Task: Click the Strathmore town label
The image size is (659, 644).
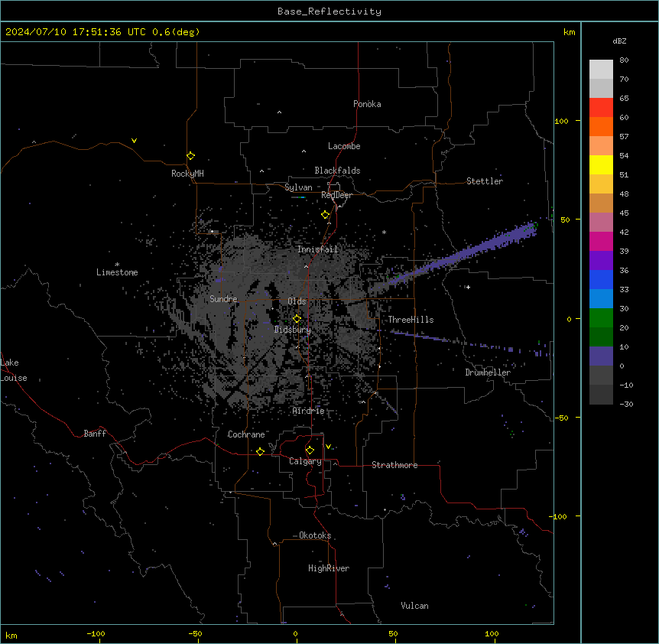Action: [x=394, y=465]
